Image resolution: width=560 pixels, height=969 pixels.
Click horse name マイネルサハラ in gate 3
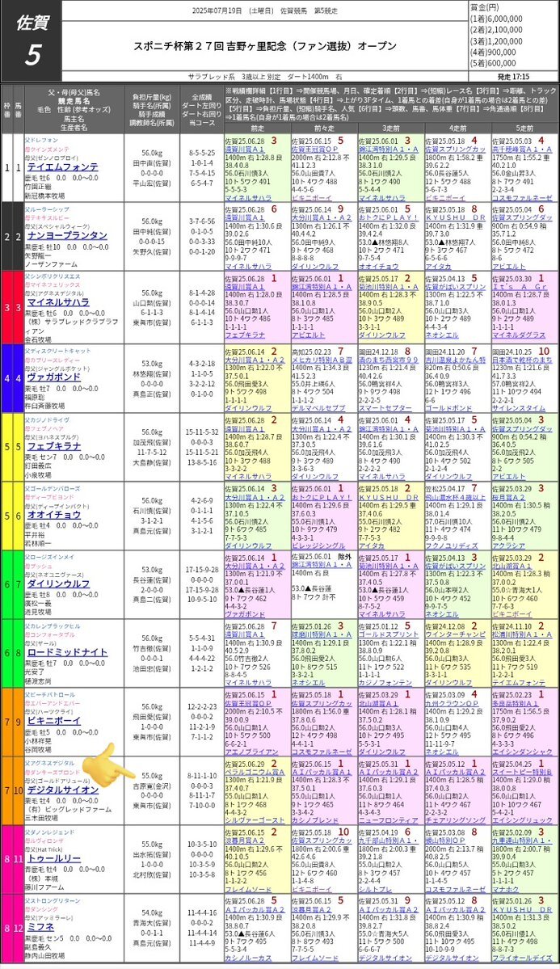point(57,302)
